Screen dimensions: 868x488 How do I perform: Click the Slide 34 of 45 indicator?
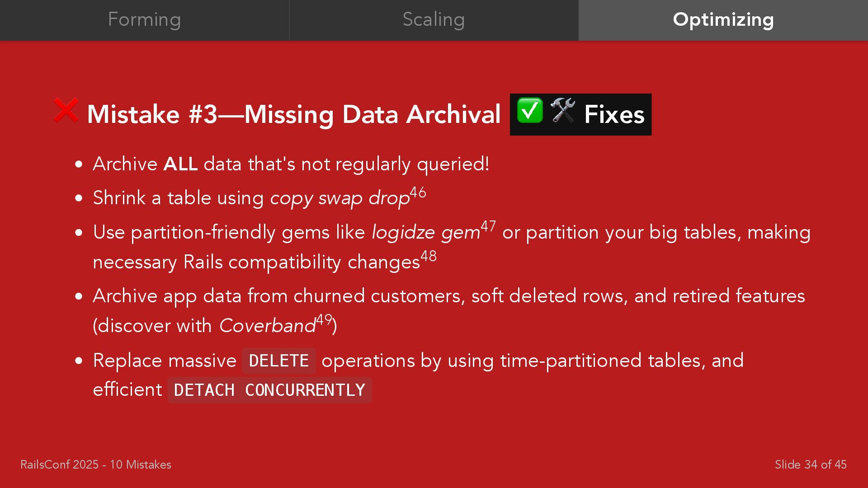[811, 465]
